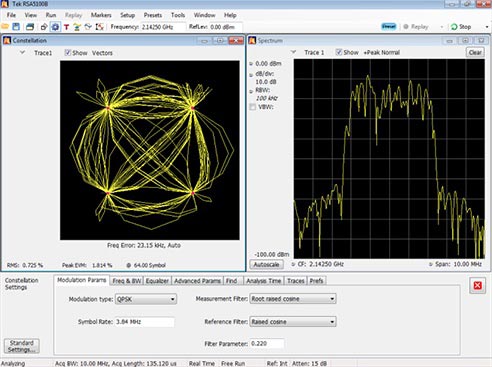The image size is (492, 367).
Task: Click the Span adjust arrow icon
Action: [431, 264]
